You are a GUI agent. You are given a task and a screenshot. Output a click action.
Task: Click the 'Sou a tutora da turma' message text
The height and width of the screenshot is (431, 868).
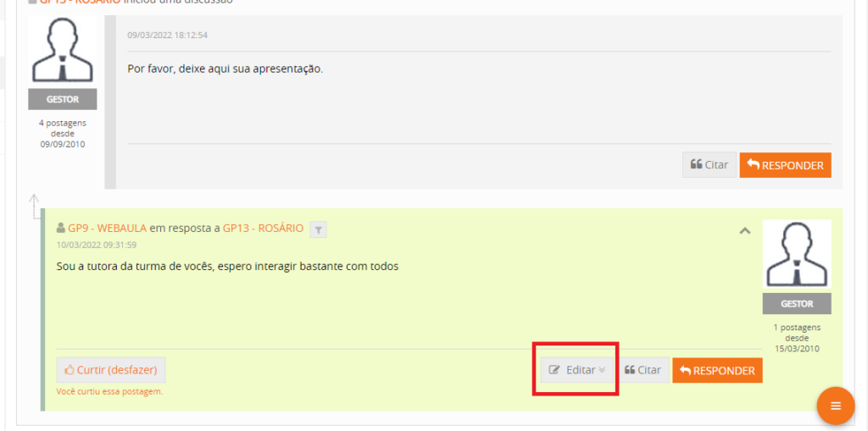(227, 267)
